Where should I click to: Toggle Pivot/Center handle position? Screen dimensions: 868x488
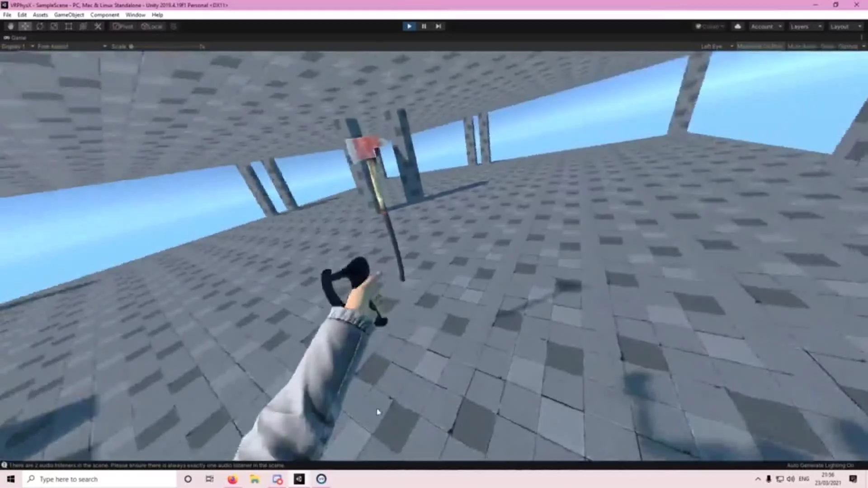(123, 26)
